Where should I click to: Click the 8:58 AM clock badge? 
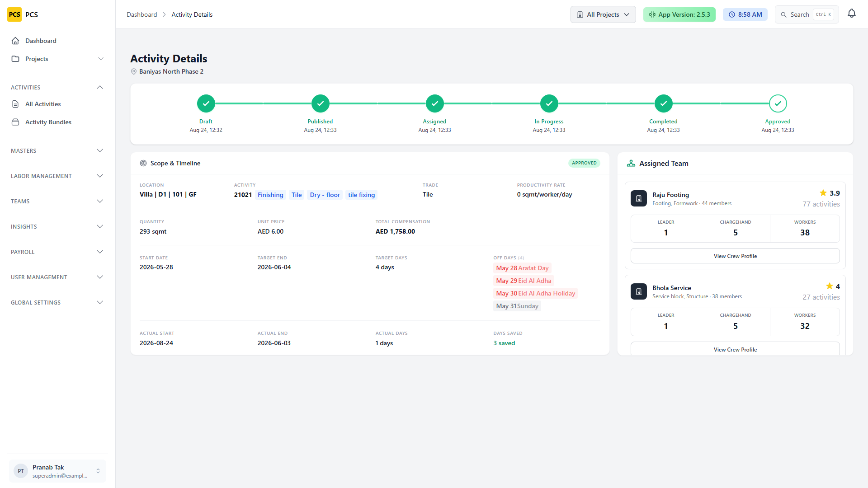(x=745, y=14)
